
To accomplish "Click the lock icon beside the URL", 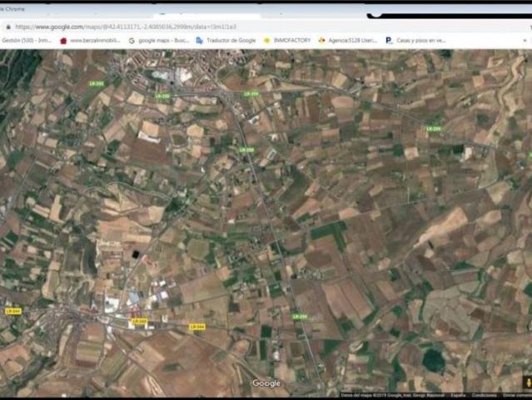I will pyautogui.click(x=7, y=27).
